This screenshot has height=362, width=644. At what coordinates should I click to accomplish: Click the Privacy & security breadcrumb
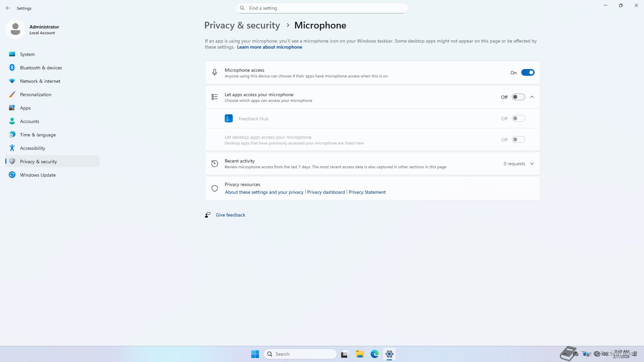242,25
